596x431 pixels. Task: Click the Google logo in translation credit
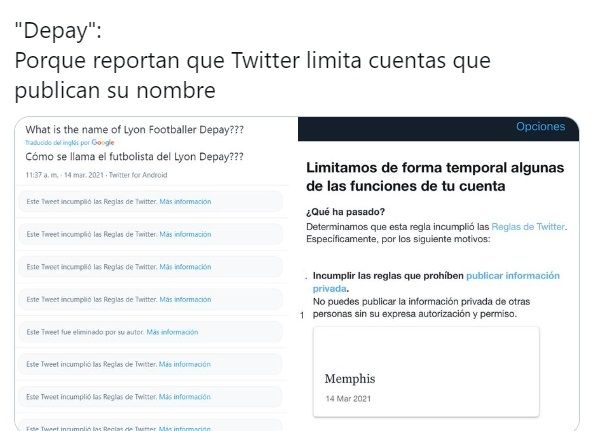coord(103,143)
